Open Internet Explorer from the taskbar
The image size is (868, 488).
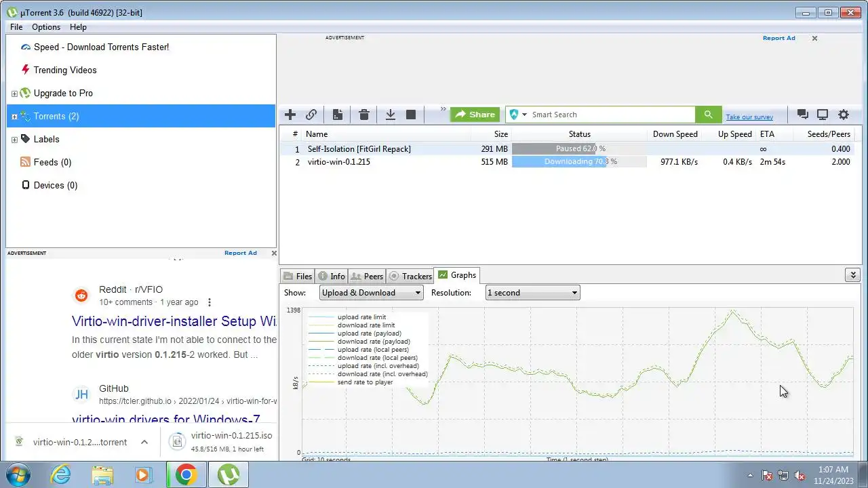click(x=61, y=475)
